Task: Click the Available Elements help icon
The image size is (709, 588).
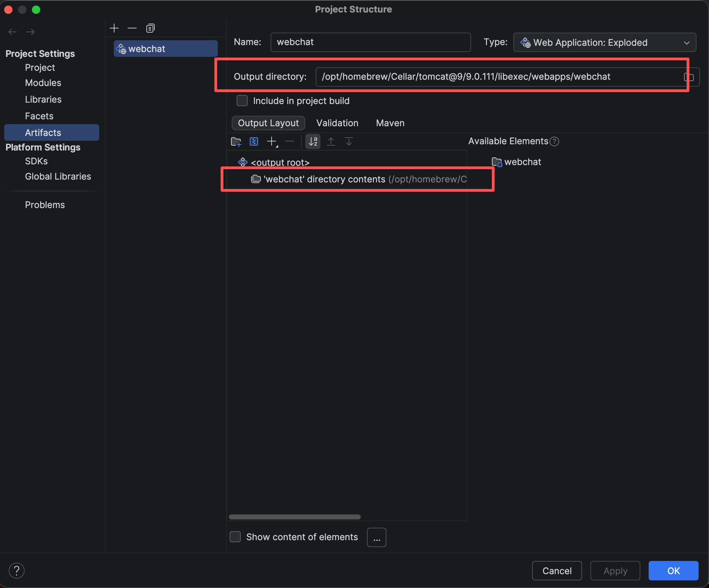Action: [x=555, y=141]
